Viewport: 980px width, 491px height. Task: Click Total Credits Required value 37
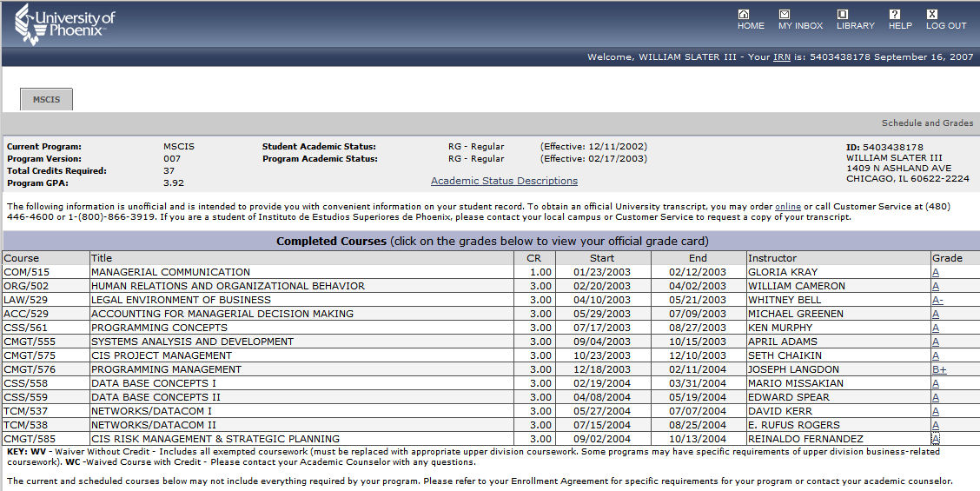tap(169, 170)
